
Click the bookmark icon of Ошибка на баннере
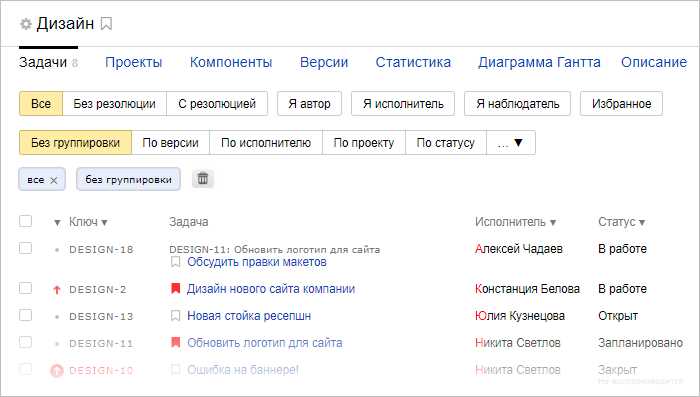(x=175, y=369)
